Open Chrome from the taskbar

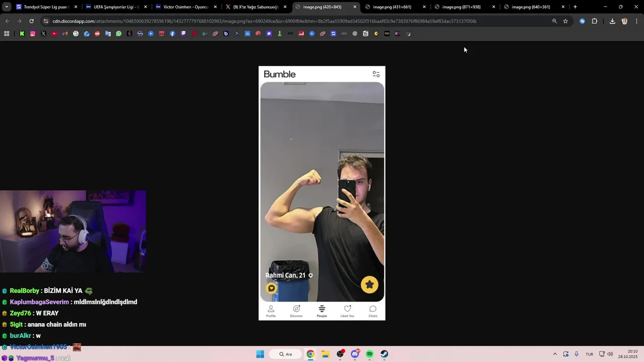click(x=310, y=354)
